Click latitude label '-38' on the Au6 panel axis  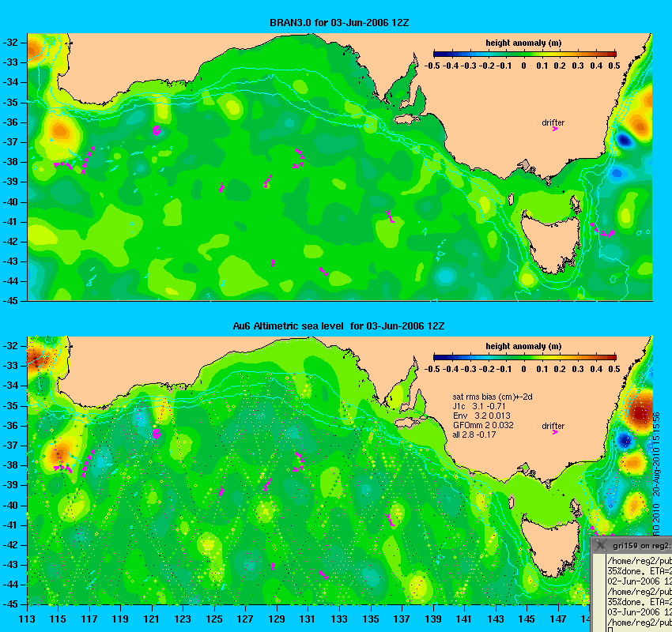coord(10,465)
